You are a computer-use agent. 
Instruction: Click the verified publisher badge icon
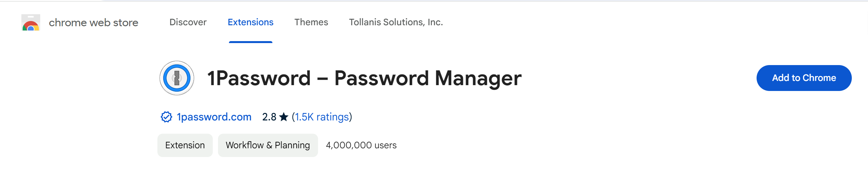166,117
